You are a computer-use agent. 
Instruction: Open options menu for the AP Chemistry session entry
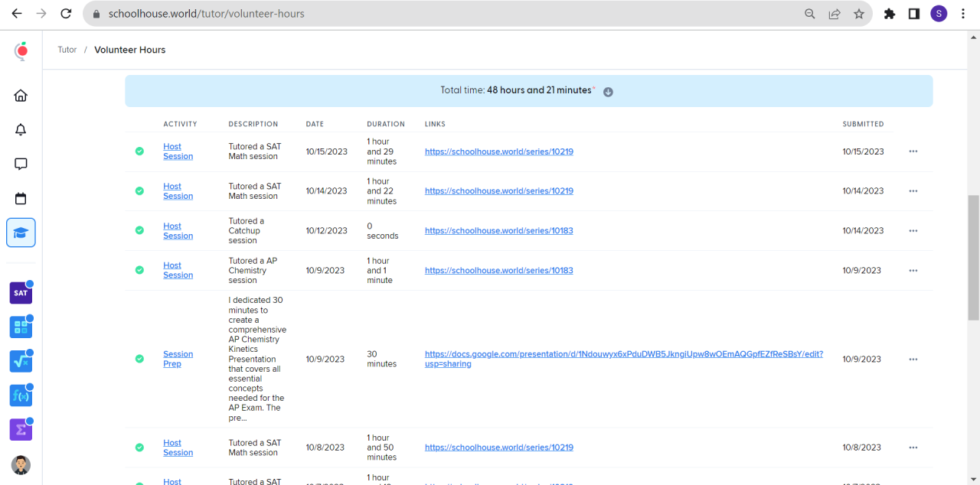913,271
